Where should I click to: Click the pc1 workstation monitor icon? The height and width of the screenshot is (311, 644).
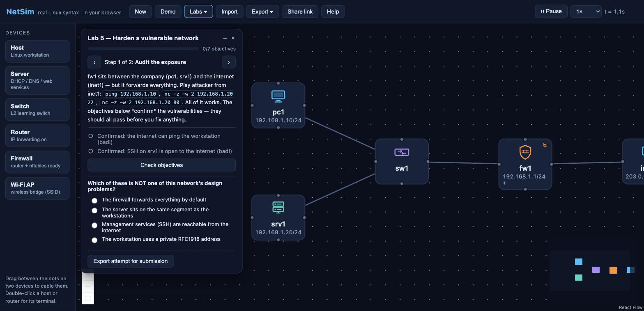coord(278,96)
